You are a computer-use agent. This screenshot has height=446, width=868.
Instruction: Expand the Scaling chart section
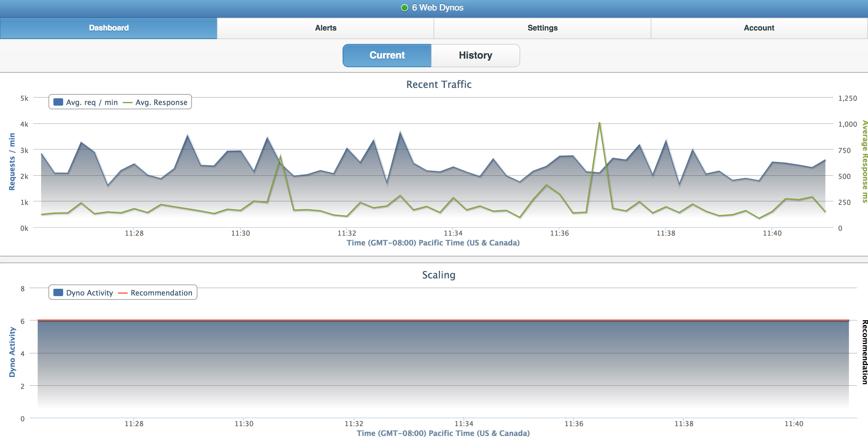tap(439, 275)
